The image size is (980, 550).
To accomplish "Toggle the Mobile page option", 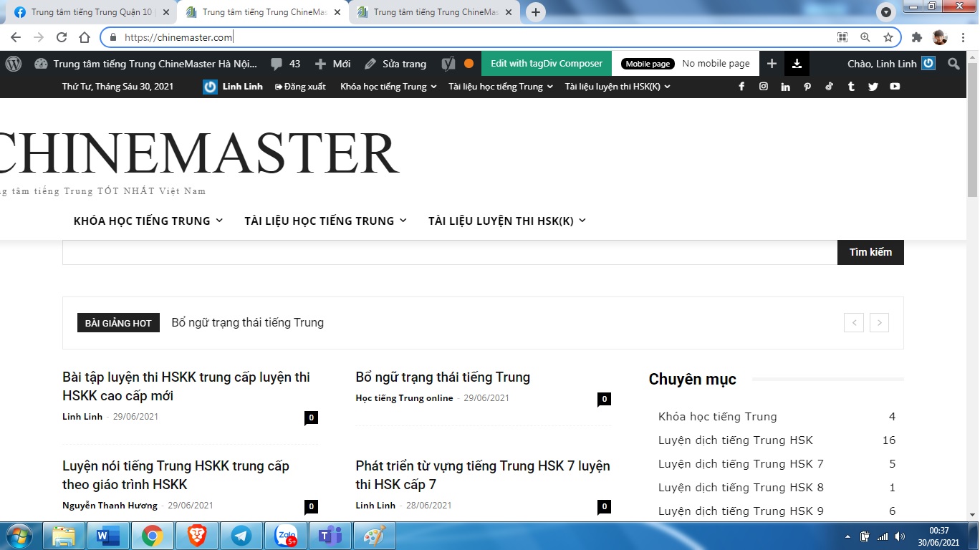I will click(x=648, y=64).
